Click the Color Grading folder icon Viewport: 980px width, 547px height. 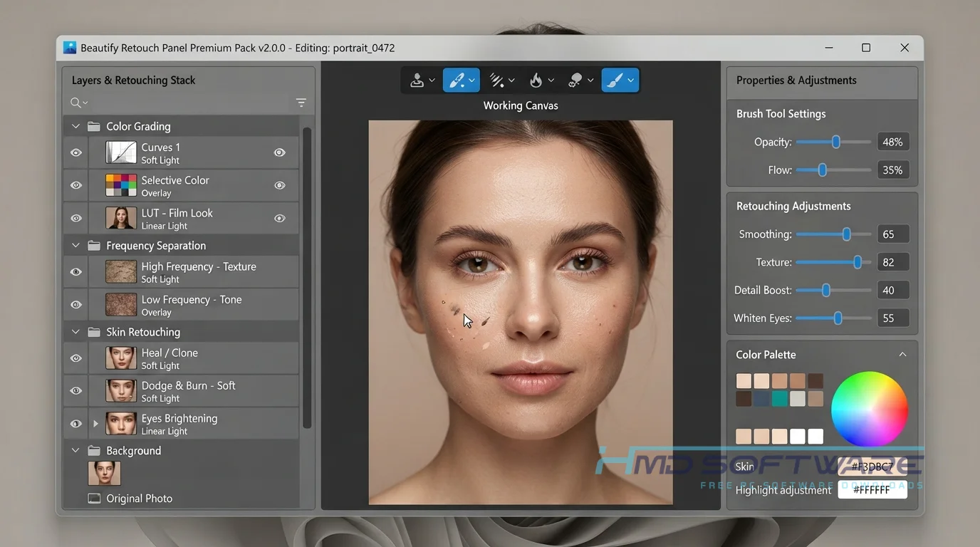pyautogui.click(x=93, y=126)
